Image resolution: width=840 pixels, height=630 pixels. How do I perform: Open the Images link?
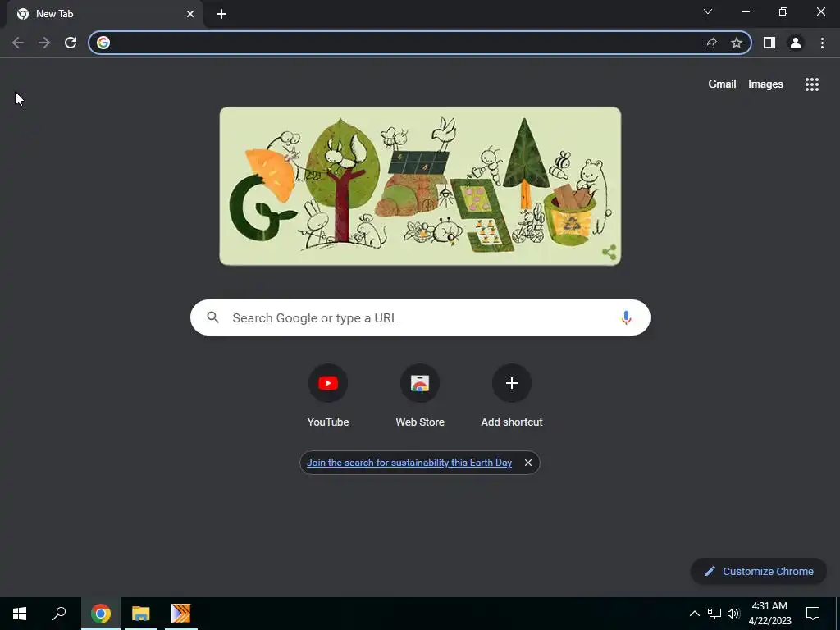point(765,84)
